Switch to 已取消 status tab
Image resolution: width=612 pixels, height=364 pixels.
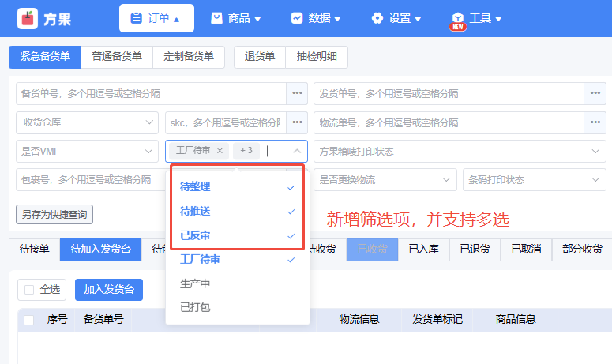click(x=526, y=250)
